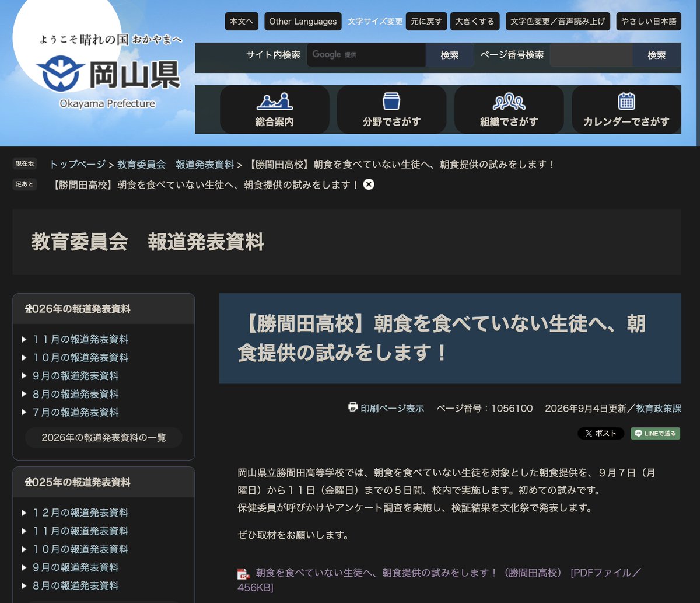The image size is (700, 603).
Task: Click the printer icon for 印刷ページ表示
Action: pos(353,407)
